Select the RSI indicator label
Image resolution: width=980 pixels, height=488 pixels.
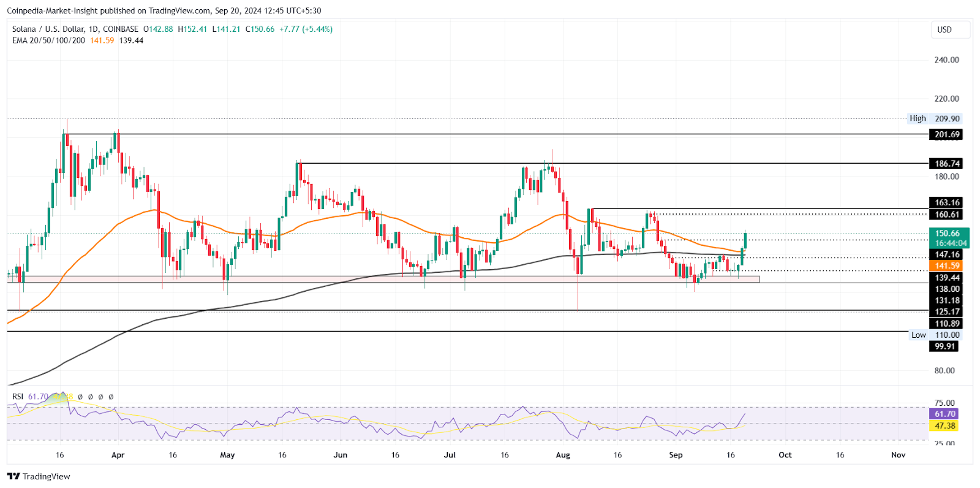pyautogui.click(x=18, y=397)
